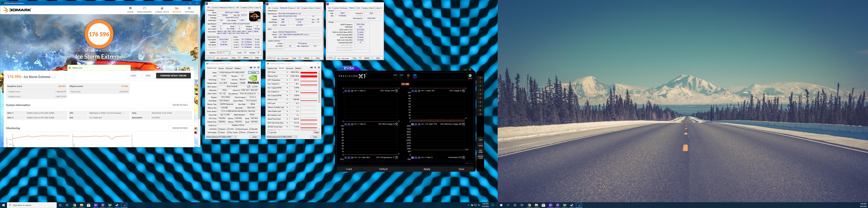Click Lookup button in GPU-Z

(x=253, y=72)
